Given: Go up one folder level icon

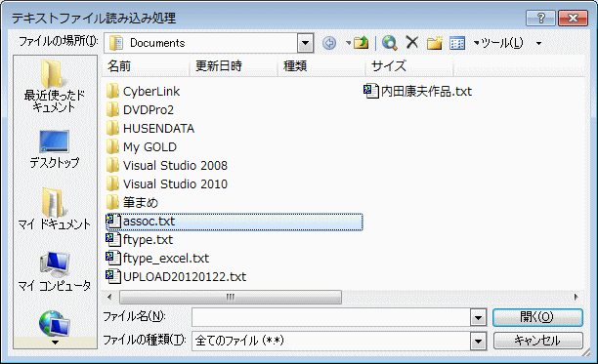Looking at the screenshot, I should [x=361, y=43].
